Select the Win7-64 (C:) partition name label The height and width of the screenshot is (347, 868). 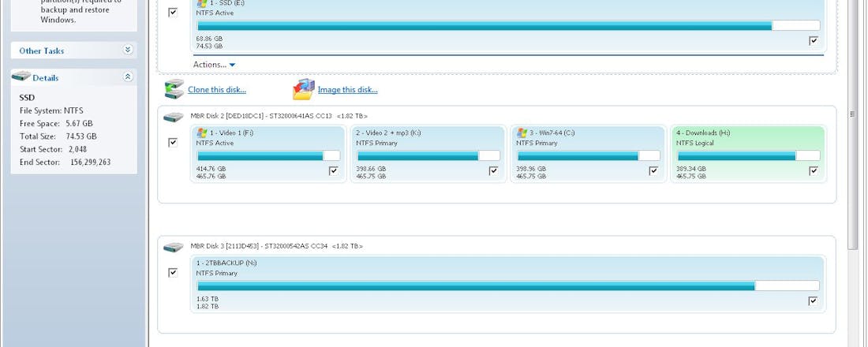coord(552,133)
